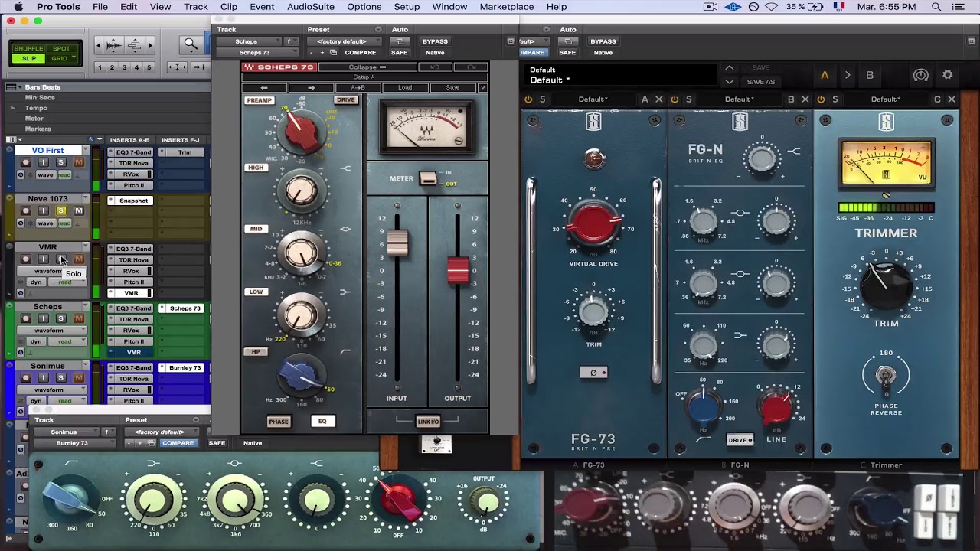Open the Bars|Beats ruler dropdown
This screenshot has height=551, width=980.
(x=21, y=87)
